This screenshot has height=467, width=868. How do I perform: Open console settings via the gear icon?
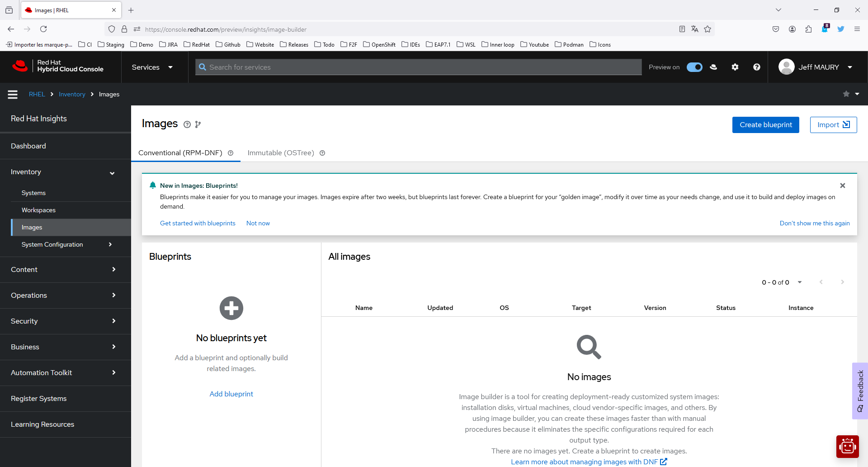(735, 67)
